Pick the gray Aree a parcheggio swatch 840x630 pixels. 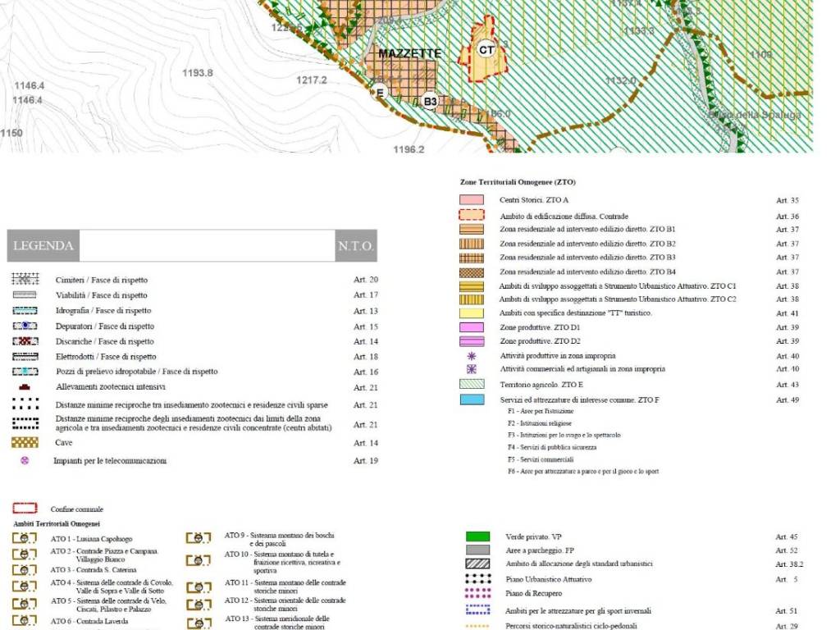point(477,550)
